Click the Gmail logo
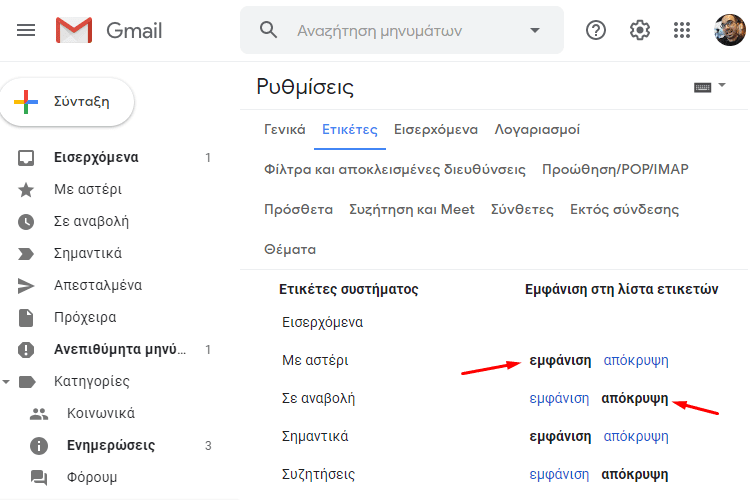Screen dimensions: 750x500 109,30
